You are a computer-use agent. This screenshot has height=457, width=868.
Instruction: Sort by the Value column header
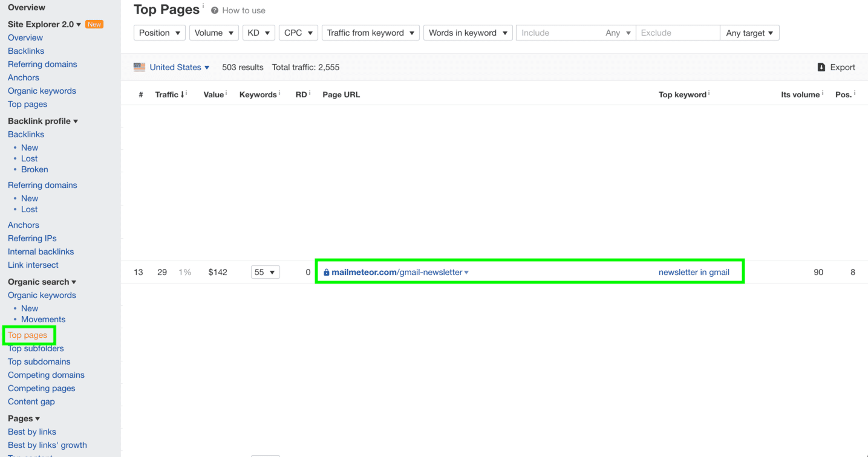click(x=214, y=94)
